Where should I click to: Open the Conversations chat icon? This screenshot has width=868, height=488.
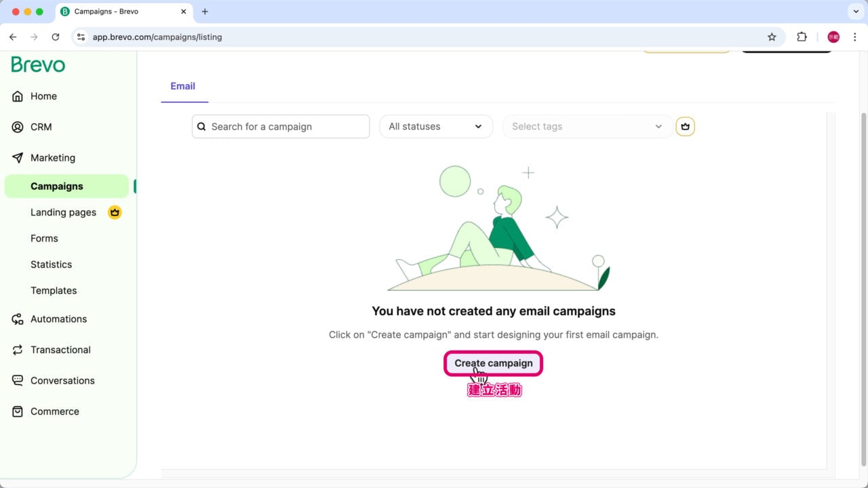click(18, 381)
